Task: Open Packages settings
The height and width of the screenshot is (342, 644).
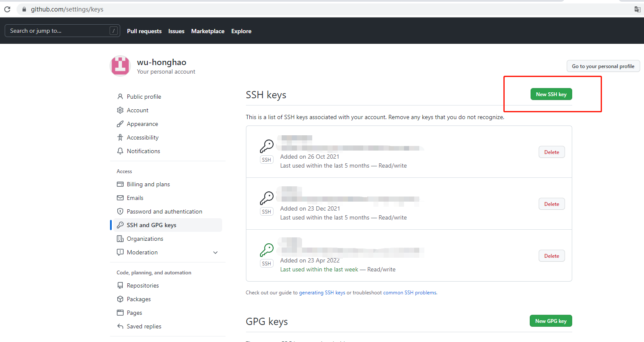Action: 168,299
